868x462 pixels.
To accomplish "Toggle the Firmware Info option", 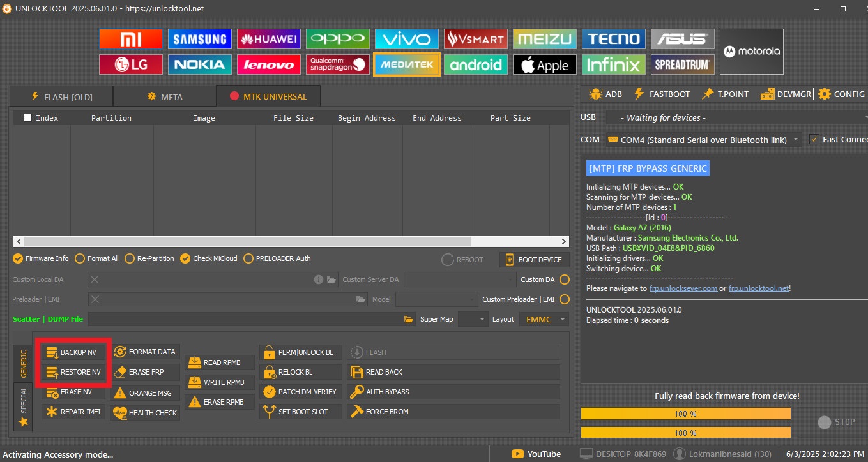I will coord(18,258).
